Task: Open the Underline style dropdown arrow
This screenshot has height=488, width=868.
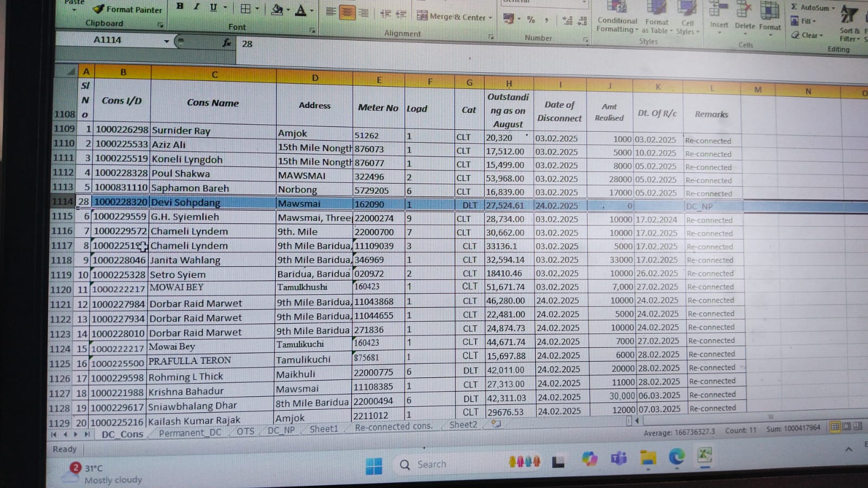Action: click(226, 8)
